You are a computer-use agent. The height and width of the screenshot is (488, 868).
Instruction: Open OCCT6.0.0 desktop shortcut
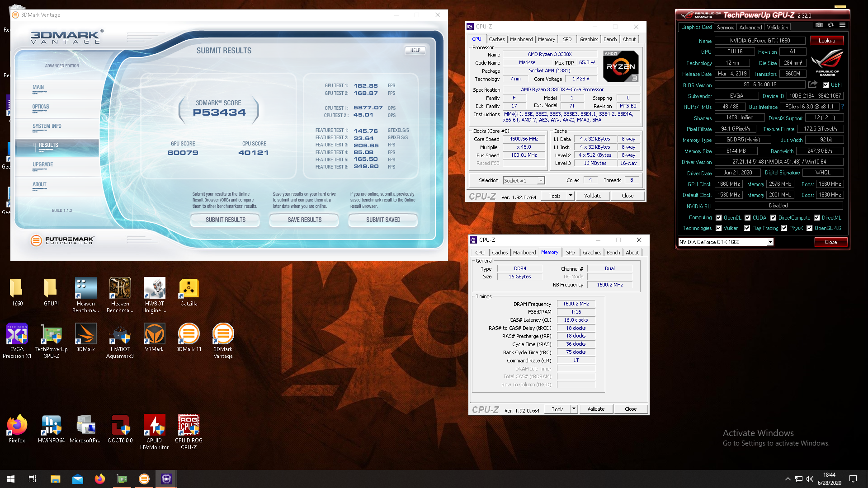120,429
